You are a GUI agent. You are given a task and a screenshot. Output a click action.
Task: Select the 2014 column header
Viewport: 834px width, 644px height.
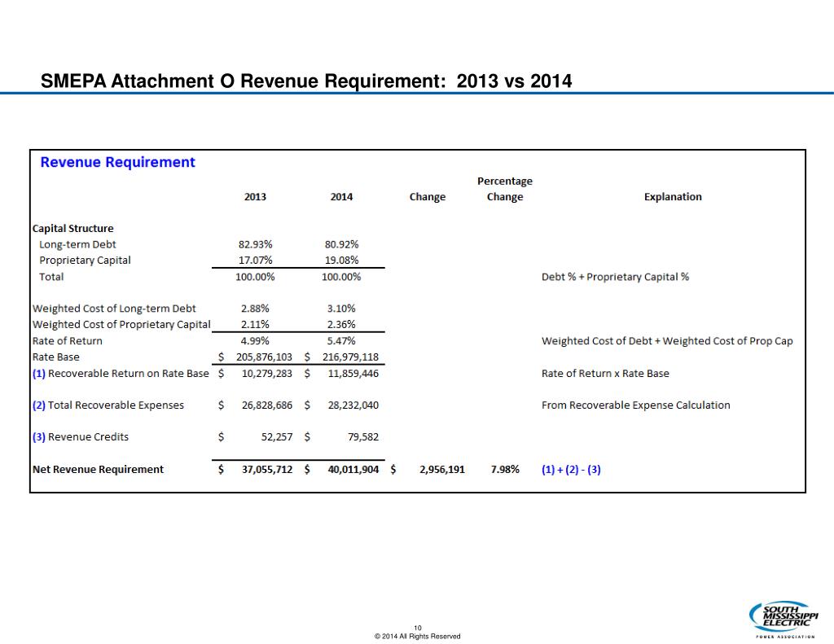(x=341, y=197)
